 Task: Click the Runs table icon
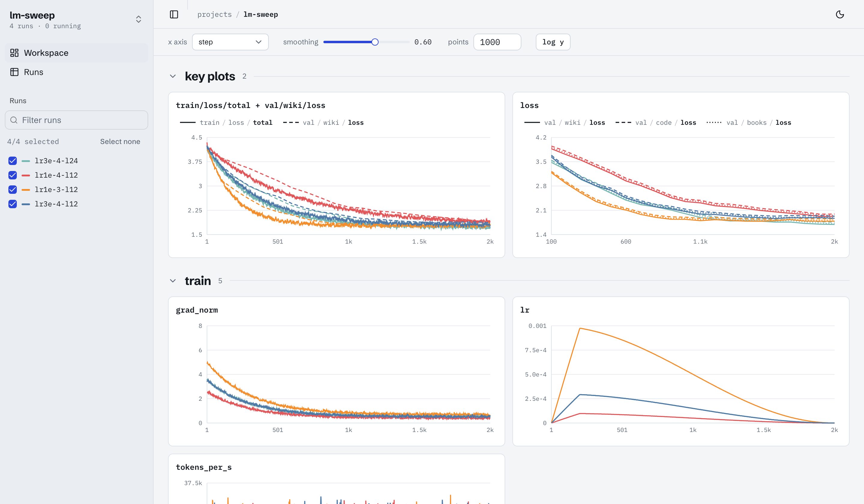[x=14, y=72]
